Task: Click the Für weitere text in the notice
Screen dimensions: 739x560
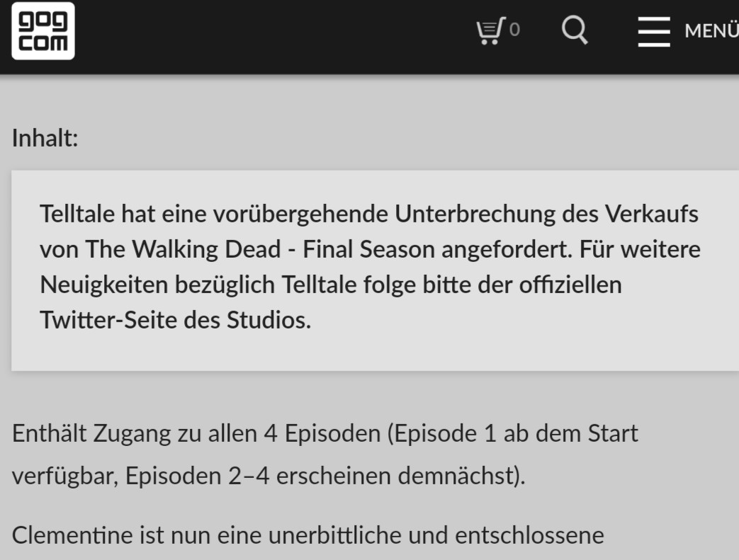Action: tap(640, 249)
